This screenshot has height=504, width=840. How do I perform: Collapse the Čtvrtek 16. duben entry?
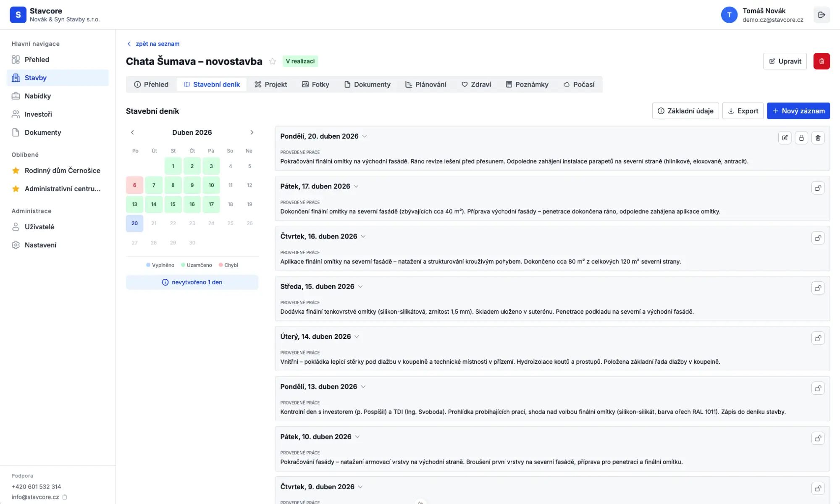point(363,236)
